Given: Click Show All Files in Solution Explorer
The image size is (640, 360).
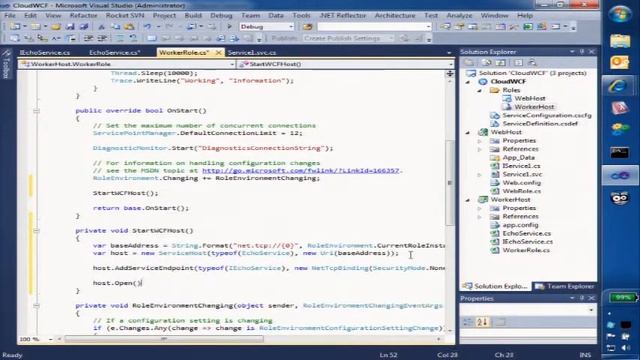Looking at the screenshot, I should (x=486, y=62).
